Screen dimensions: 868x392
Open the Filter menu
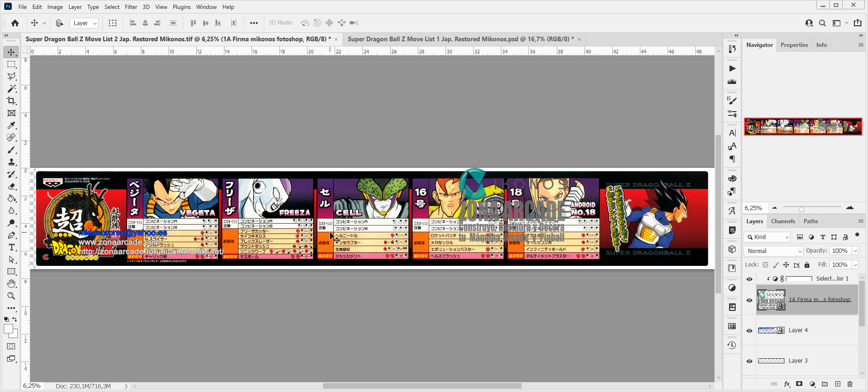131,7
